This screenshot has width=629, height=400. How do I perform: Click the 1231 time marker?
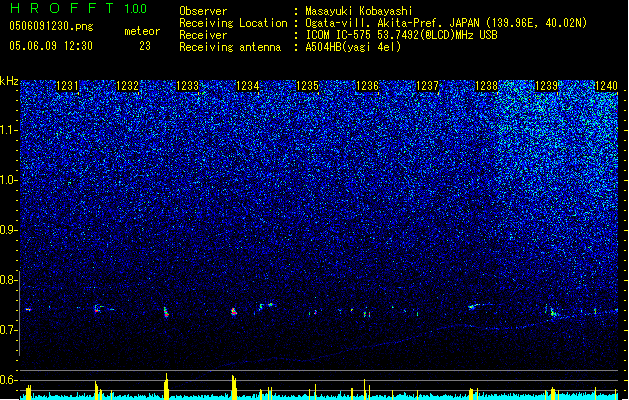click(x=67, y=86)
